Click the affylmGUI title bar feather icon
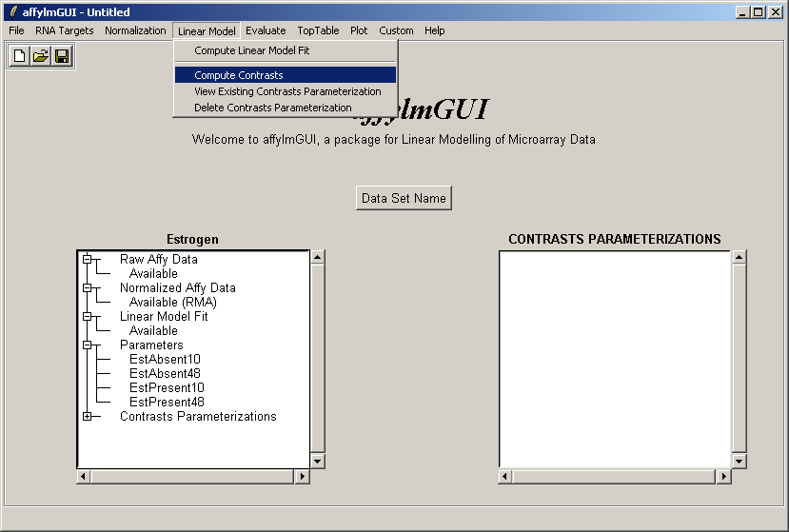The width and height of the screenshot is (789, 532). (12, 12)
